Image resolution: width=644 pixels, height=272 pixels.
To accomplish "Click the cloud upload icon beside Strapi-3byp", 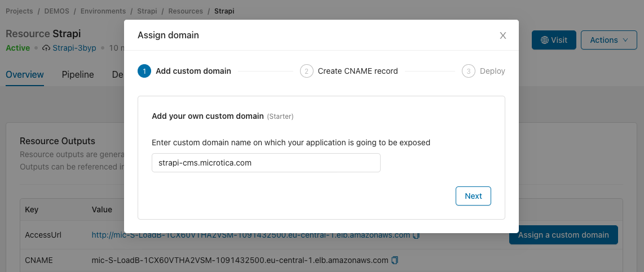I will click(46, 48).
